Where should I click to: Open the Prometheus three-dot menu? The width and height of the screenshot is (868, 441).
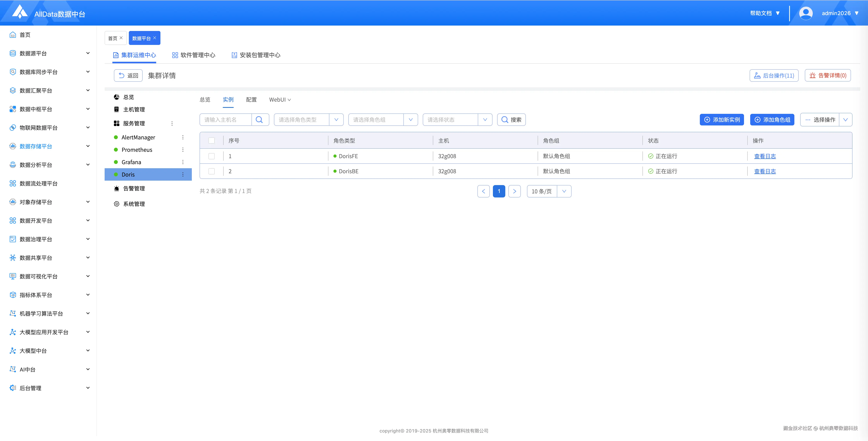point(183,150)
